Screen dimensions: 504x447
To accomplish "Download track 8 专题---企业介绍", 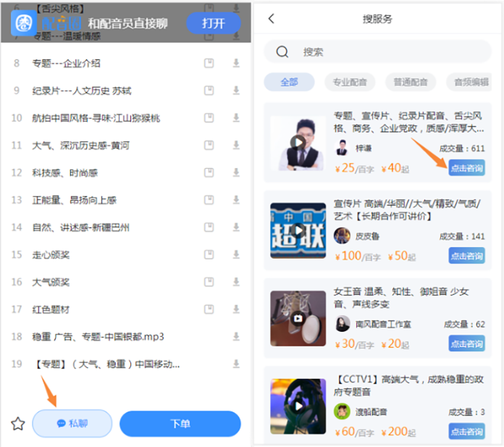I will (236, 63).
